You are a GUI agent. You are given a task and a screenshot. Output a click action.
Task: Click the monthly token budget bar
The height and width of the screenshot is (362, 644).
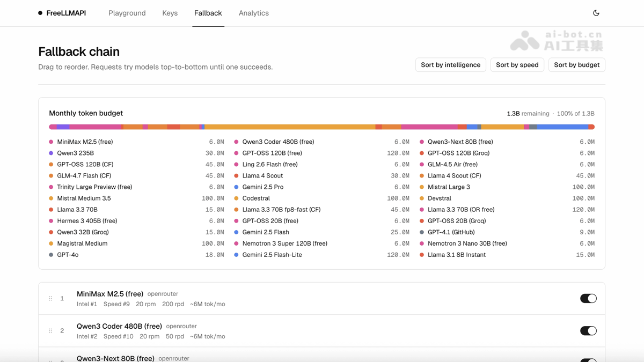click(321, 127)
